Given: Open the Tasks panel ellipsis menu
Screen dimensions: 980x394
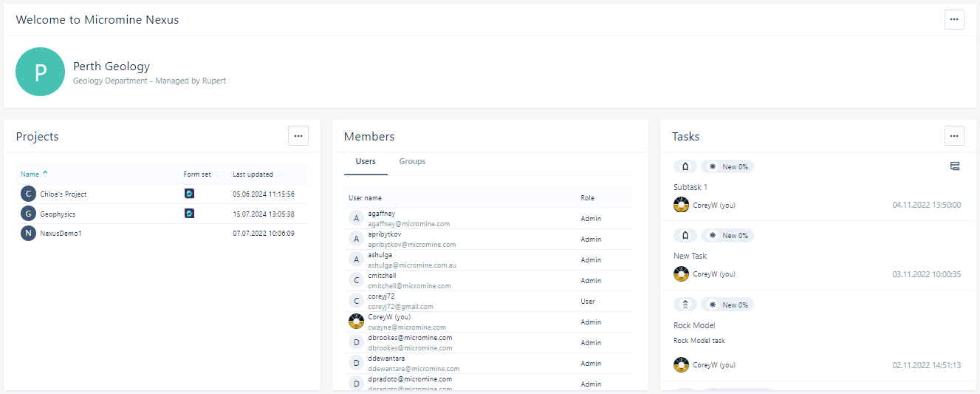Looking at the screenshot, I should [x=954, y=135].
